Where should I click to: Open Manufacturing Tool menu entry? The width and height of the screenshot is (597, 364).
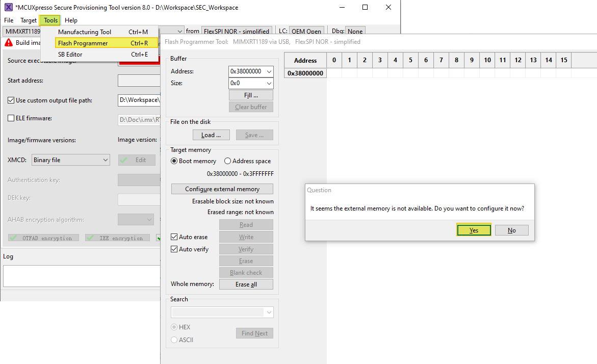click(85, 32)
